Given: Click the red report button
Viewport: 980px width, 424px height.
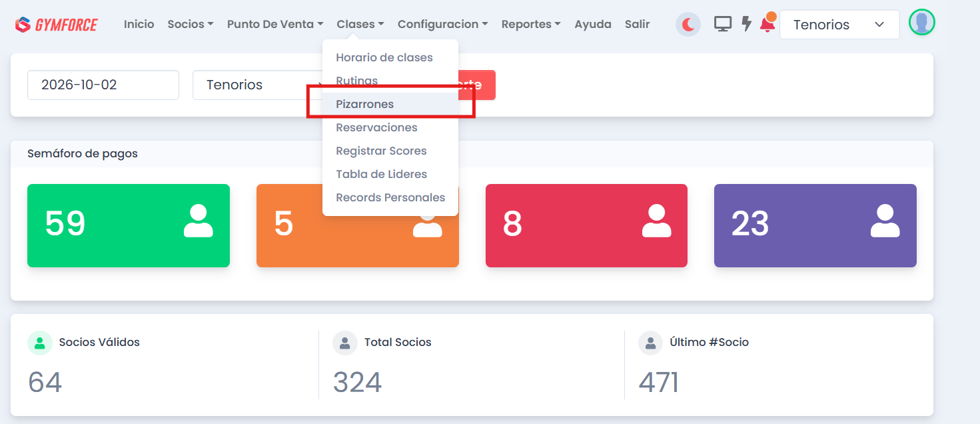Looking at the screenshot, I should pos(477,85).
